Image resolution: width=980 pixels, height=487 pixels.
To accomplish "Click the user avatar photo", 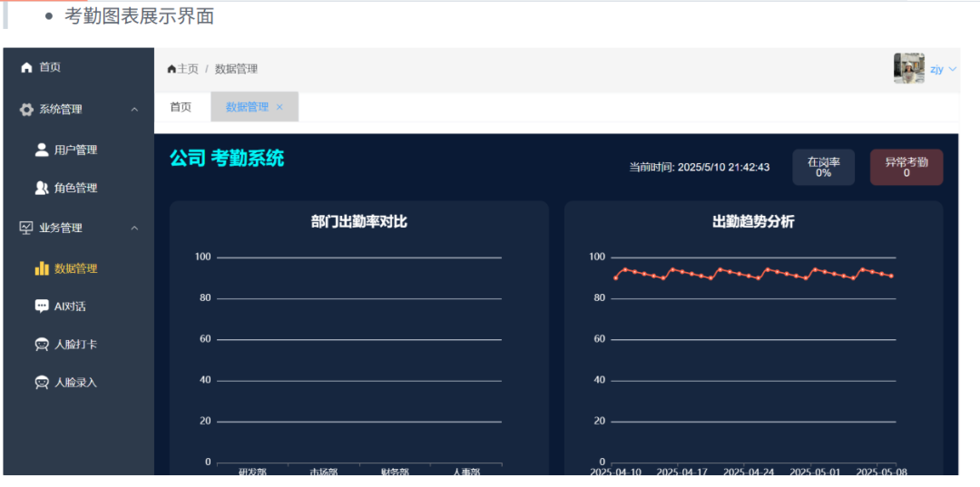I will 908,69.
